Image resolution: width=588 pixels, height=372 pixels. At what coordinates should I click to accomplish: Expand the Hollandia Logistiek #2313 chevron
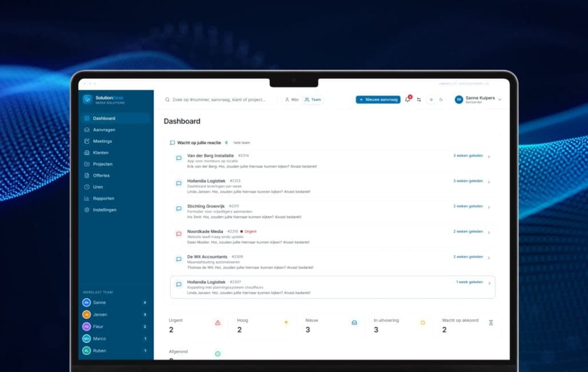[x=489, y=182]
